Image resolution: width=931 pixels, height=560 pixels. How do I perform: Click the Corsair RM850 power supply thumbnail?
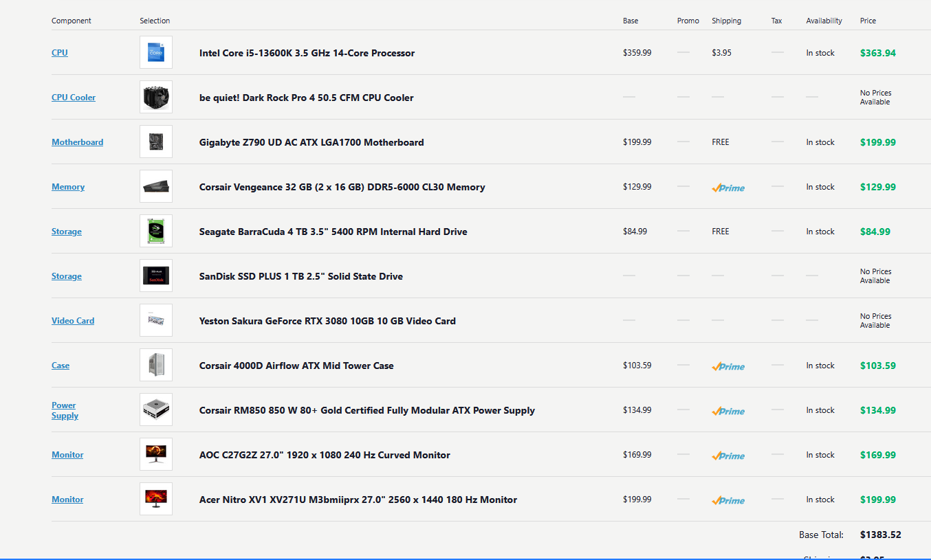(156, 410)
